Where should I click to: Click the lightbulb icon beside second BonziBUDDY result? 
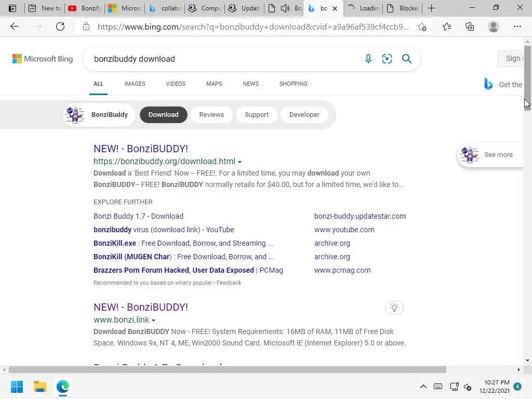(x=394, y=308)
